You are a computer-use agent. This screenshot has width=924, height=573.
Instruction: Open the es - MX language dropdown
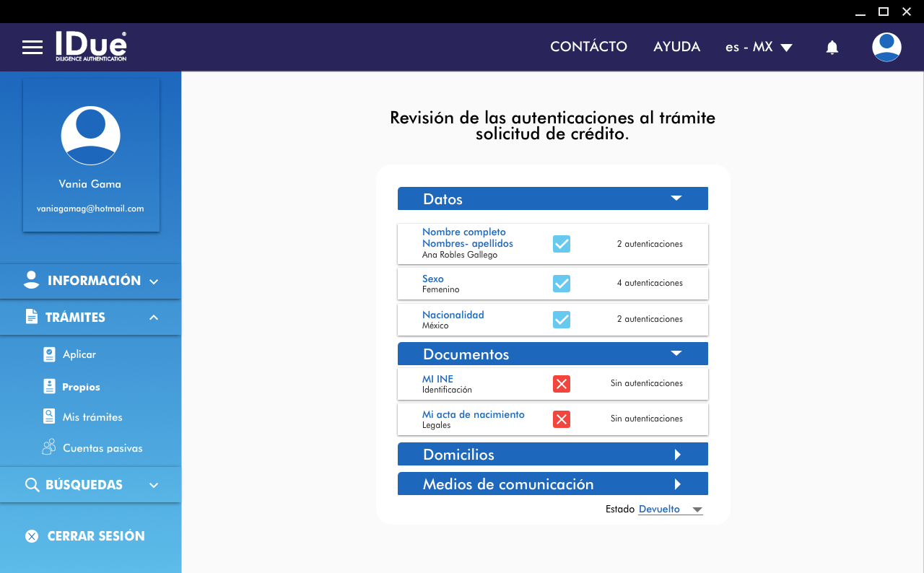[x=759, y=48]
